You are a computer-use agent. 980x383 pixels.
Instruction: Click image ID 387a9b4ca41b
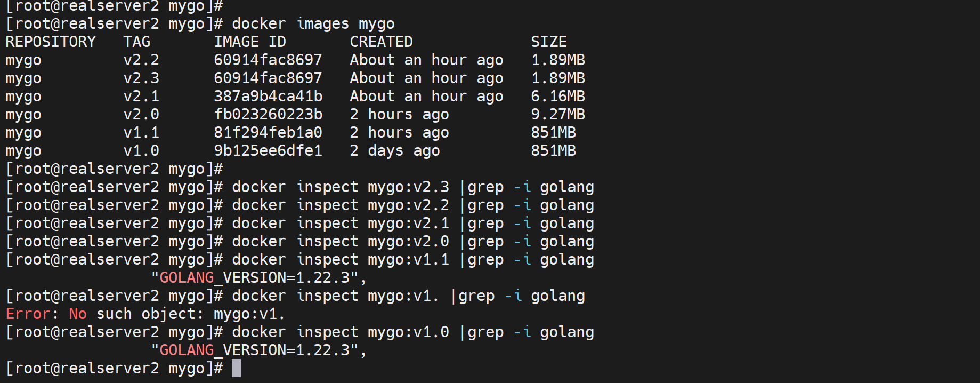click(268, 96)
